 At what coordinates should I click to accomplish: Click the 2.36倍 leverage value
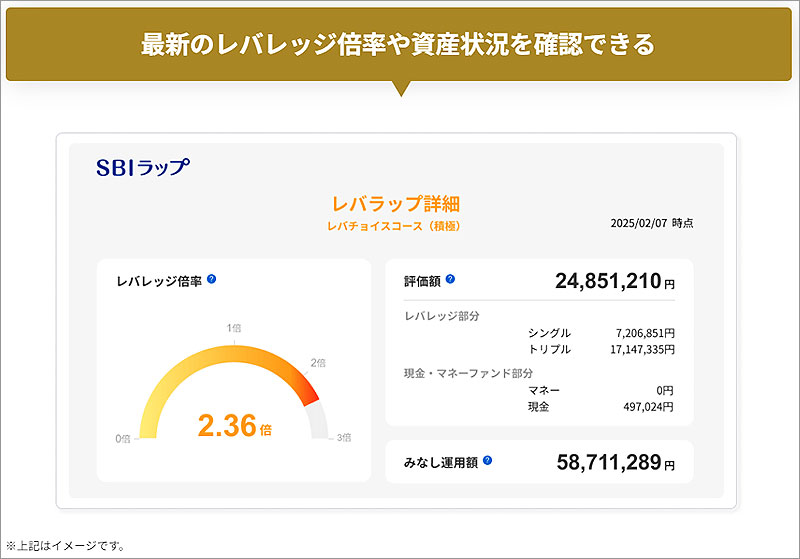(234, 425)
